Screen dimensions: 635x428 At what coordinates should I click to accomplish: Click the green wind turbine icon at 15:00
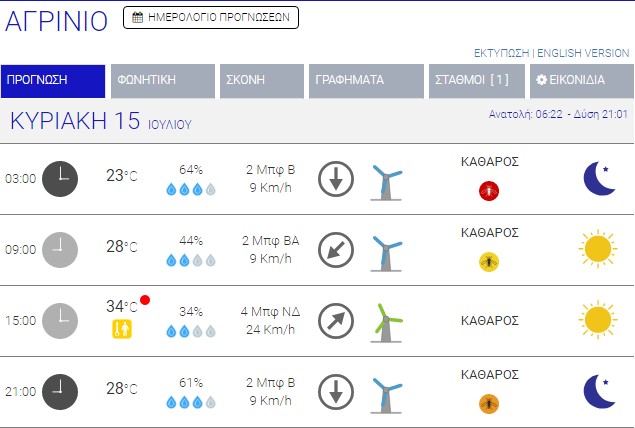click(386, 321)
